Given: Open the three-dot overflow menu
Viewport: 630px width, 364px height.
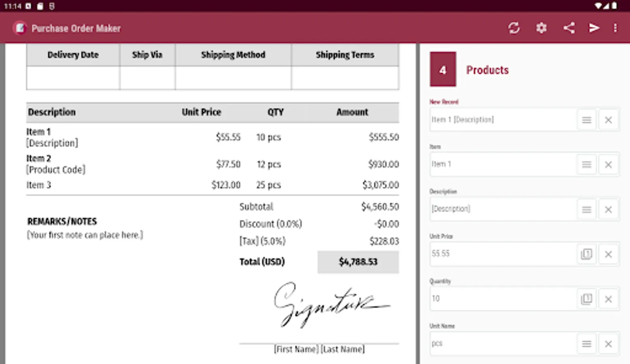Looking at the screenshot, I should pos(615,28).
